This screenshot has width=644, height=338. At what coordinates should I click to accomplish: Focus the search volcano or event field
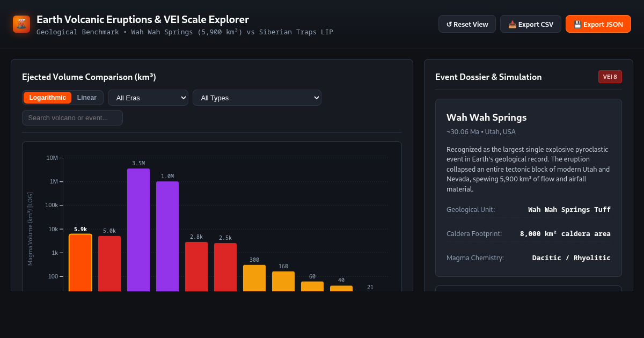click(x=72, y=118)
